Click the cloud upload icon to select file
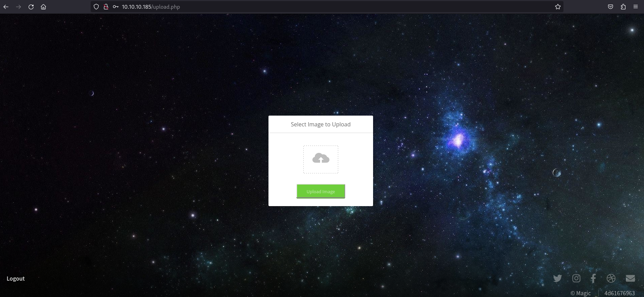Screen dimensions: 644x297 click(321, 159)
